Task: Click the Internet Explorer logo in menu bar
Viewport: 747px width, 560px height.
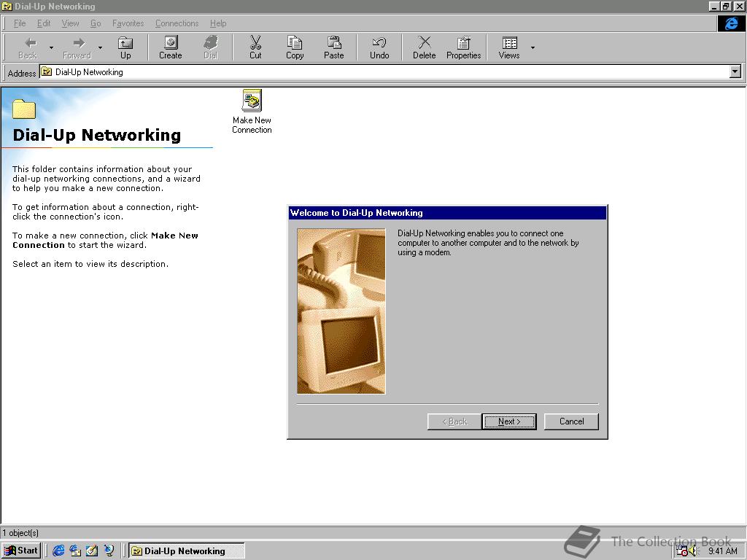Action: pos(731,23)
